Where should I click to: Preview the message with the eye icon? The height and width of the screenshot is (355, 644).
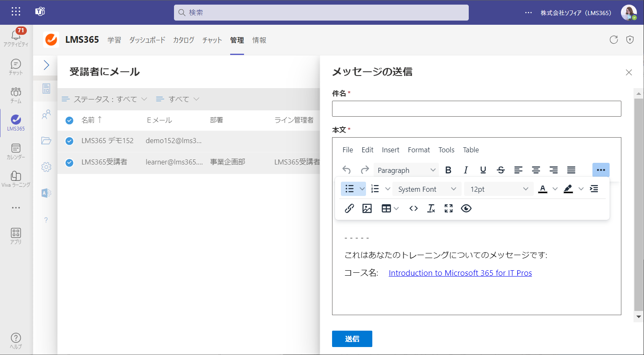tap(466, 209)
